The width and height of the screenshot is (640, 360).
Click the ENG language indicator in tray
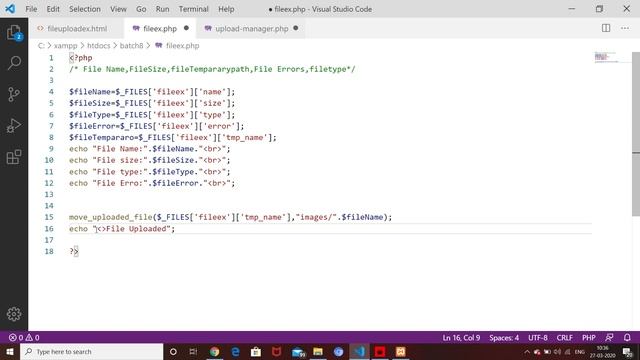(580, 351)
